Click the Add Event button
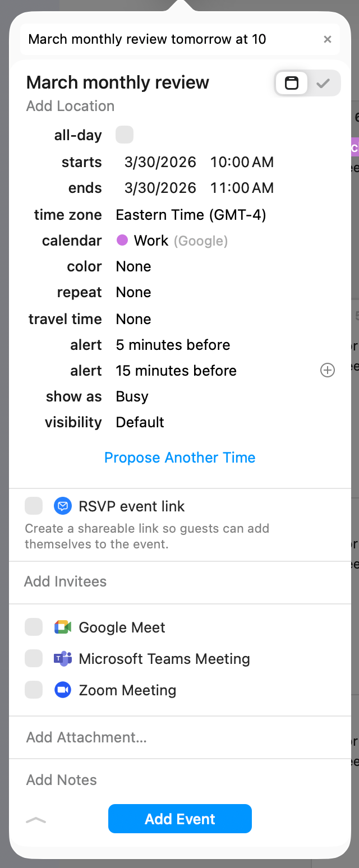This screenshot has width=359, height=868. [x=180, y=819]
